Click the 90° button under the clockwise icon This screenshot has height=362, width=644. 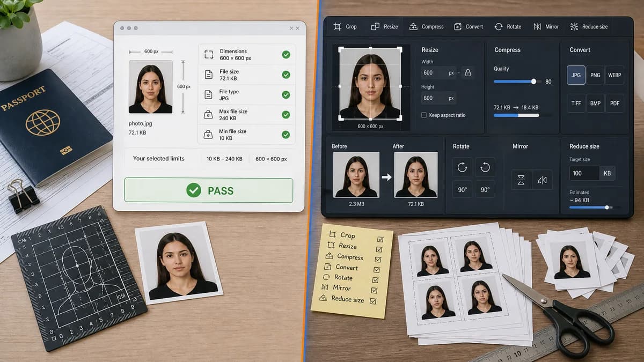pos(462,190)
